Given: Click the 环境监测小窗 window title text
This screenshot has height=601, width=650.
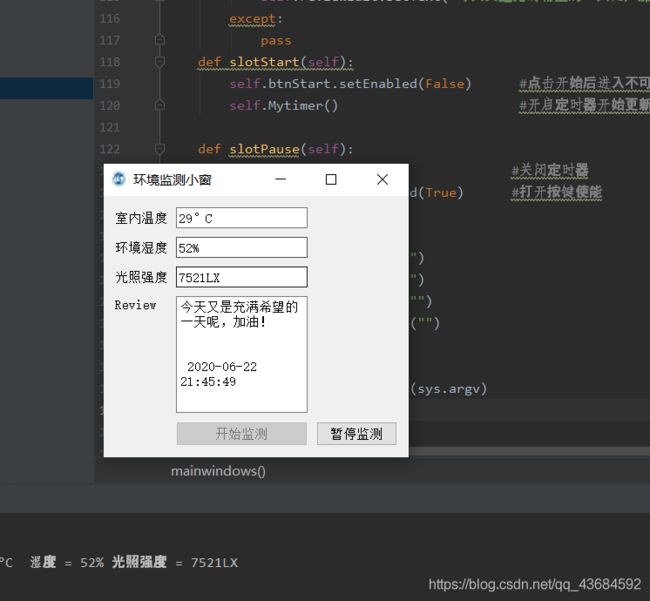Looking at the screenshot, I should tap(172, 180).
